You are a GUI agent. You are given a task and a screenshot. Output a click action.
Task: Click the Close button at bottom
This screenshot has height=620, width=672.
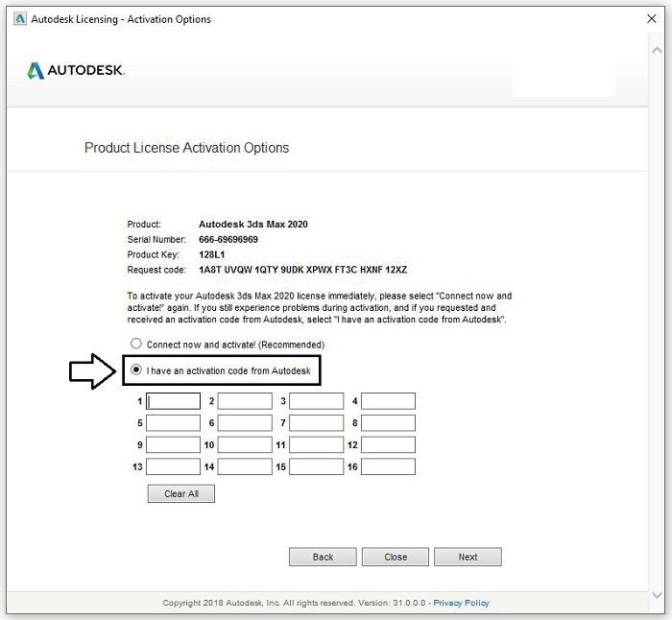(x=396, y=557)
